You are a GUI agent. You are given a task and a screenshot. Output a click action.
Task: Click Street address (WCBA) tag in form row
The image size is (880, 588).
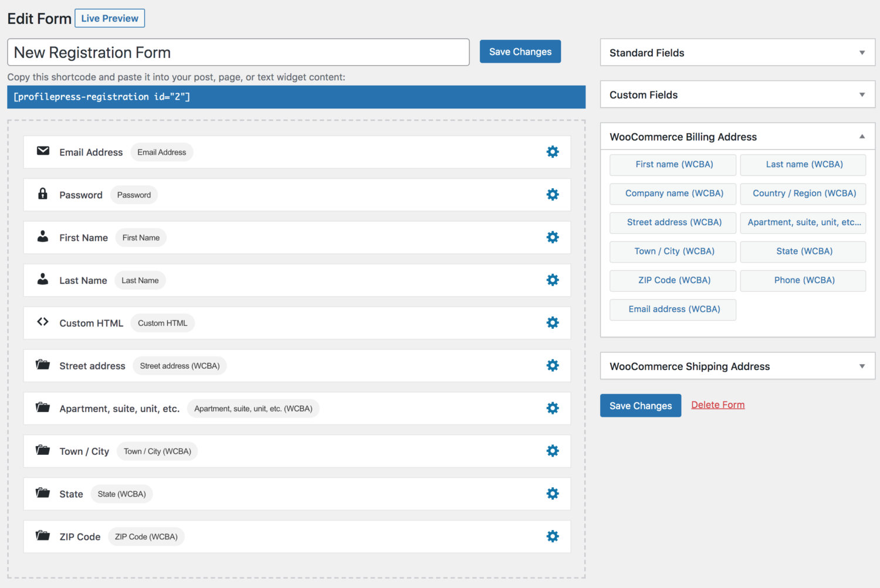tap(180, 366)
